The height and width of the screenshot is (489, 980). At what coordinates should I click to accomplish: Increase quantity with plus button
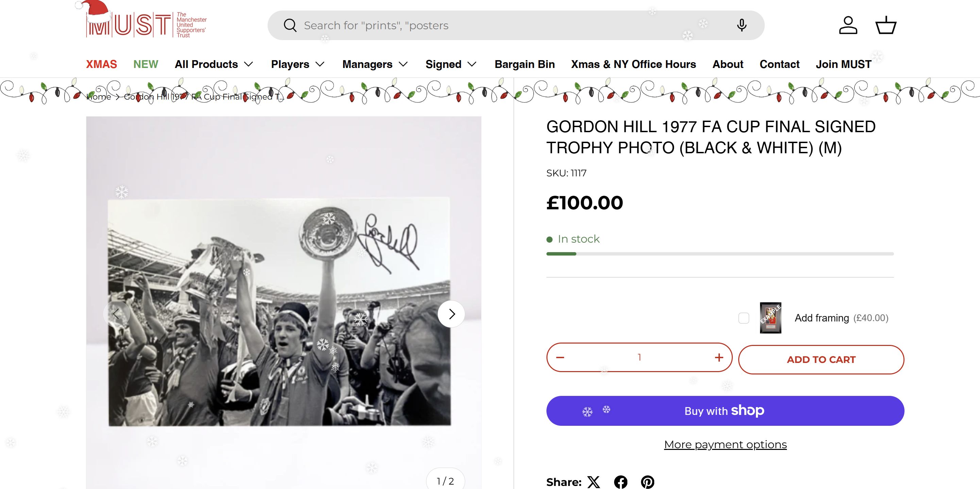point(719,357)
